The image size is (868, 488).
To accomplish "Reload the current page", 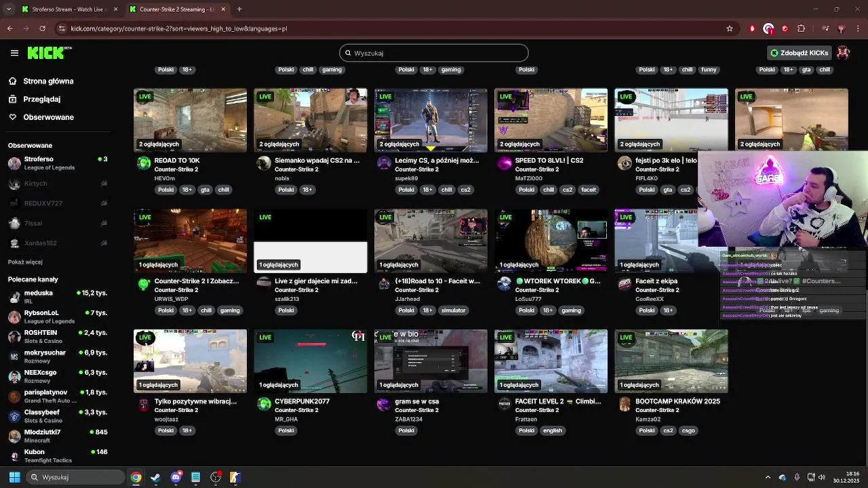I will [x=42, y=28].
